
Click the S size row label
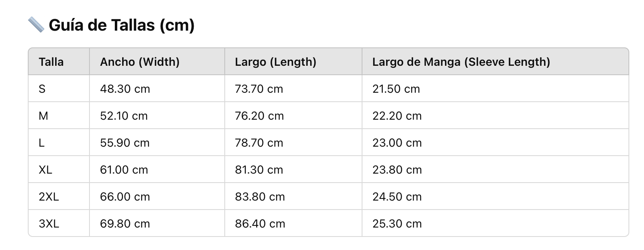pos(42,89)
